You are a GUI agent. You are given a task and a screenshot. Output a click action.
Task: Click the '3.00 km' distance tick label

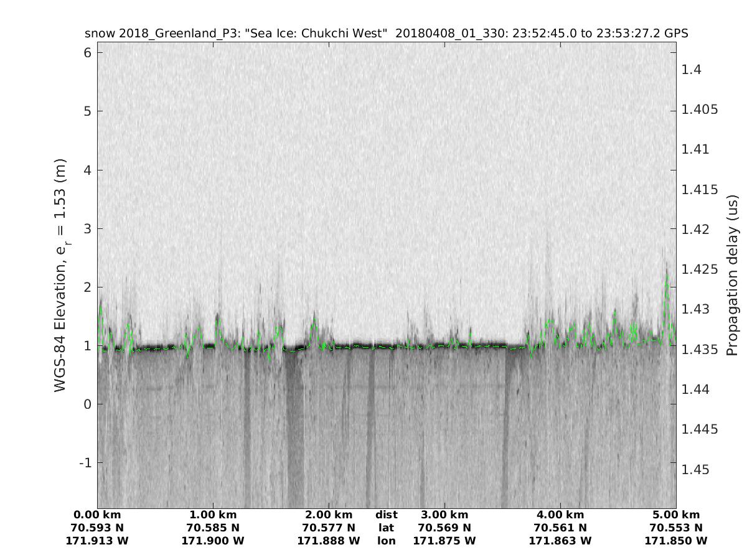tap(444, 515)
